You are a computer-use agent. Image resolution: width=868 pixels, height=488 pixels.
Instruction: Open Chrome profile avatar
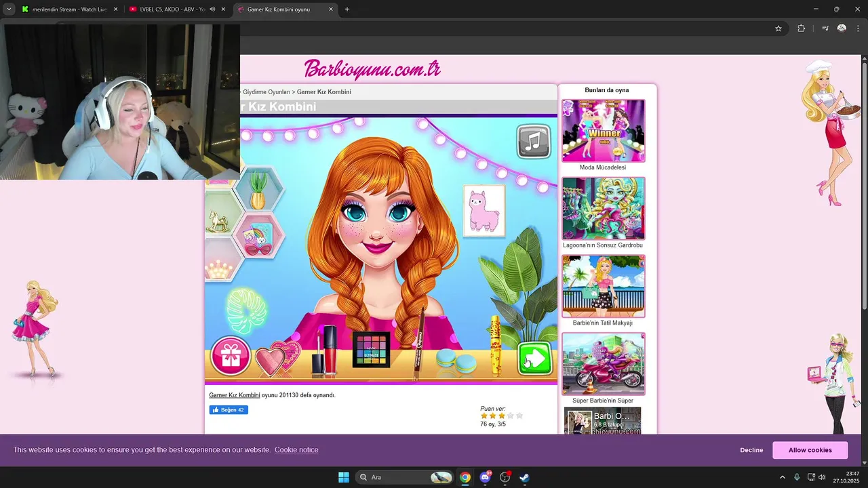tap(842, 28)
